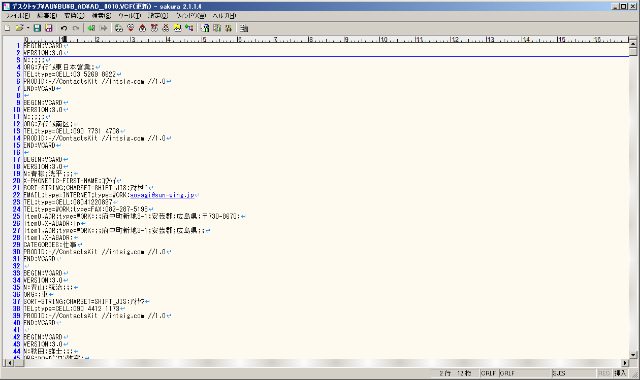The width and height of the screenshot is (640, 380).
Task: Expand the Open file dropdown arrow
Action: (x=27, y=28)
